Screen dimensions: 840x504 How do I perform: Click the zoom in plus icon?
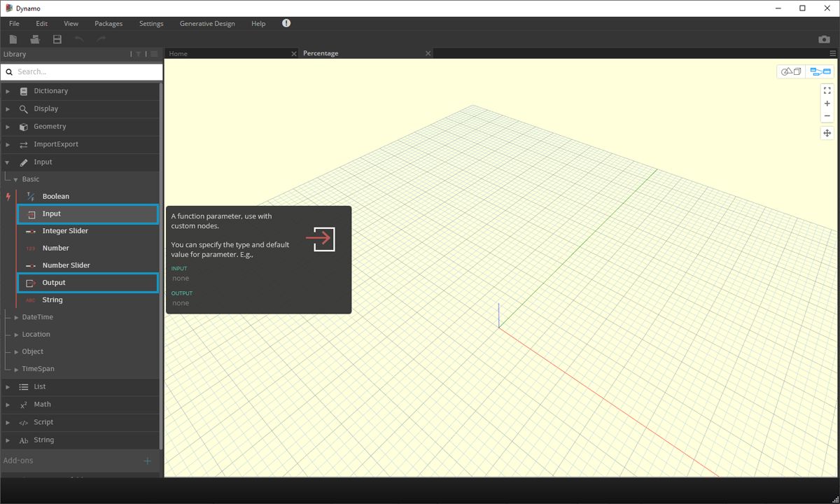pos(827,103)
